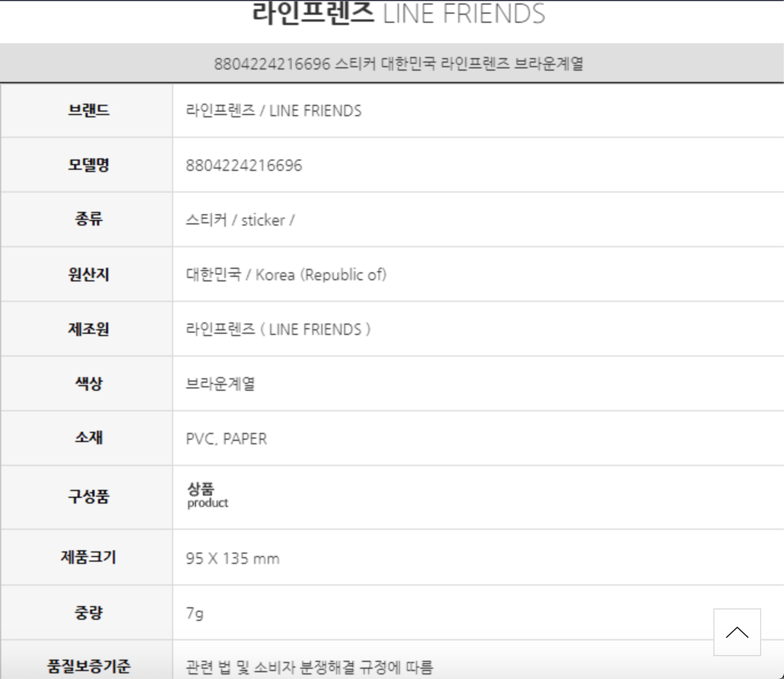784x679 pixels.
Task: Select the 품질보증기준 row label
Action: [x=88, y=666]
